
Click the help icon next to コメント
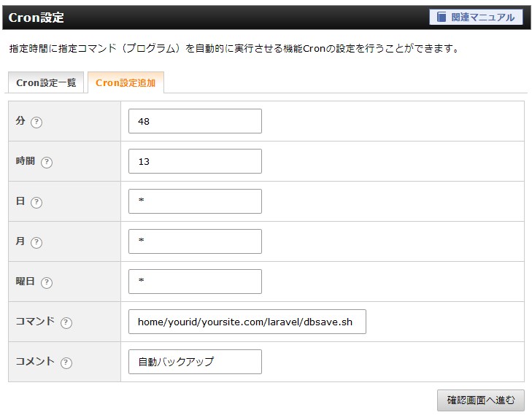click(66, 363)
